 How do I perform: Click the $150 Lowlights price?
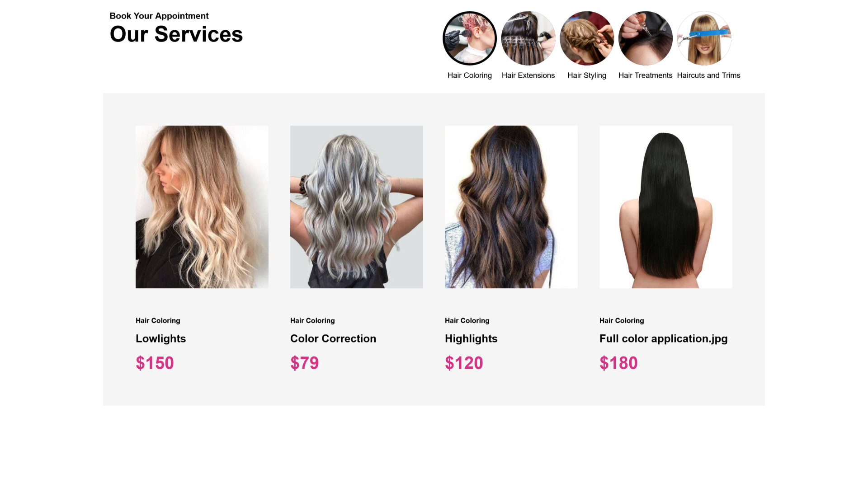(155, 363)
